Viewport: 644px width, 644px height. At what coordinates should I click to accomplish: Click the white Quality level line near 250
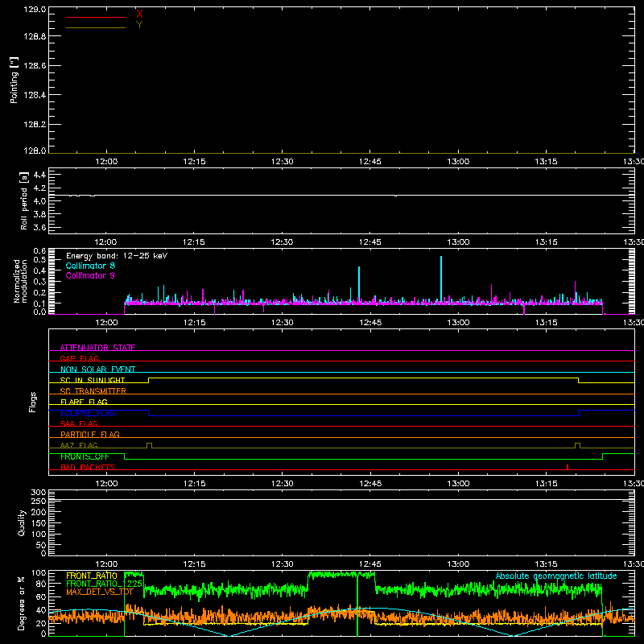point(341,499)
